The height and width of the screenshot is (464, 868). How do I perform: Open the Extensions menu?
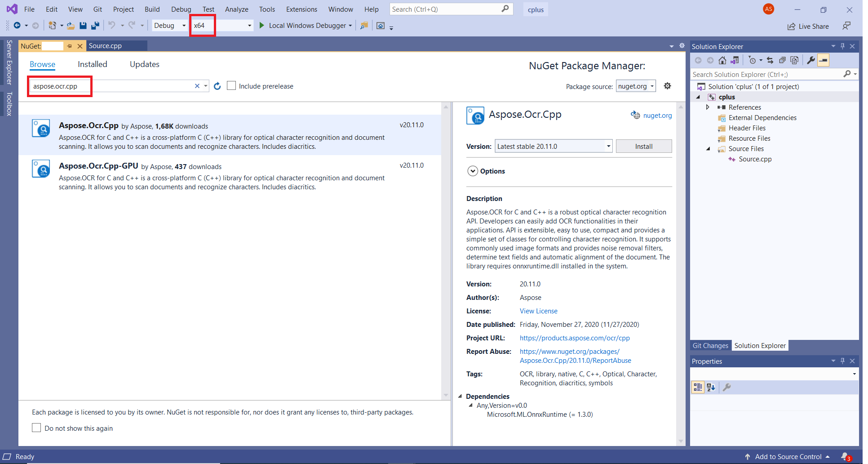click(x=301, y=9)
